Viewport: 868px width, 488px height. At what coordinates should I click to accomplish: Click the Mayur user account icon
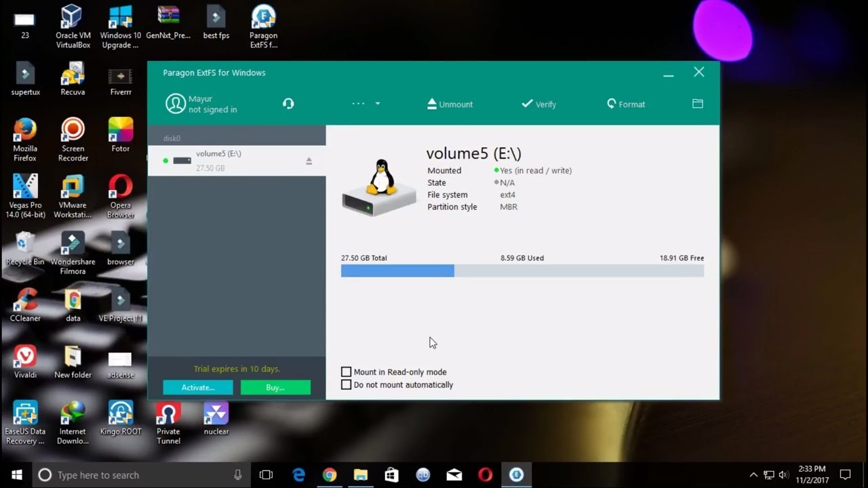click(176, 104)
